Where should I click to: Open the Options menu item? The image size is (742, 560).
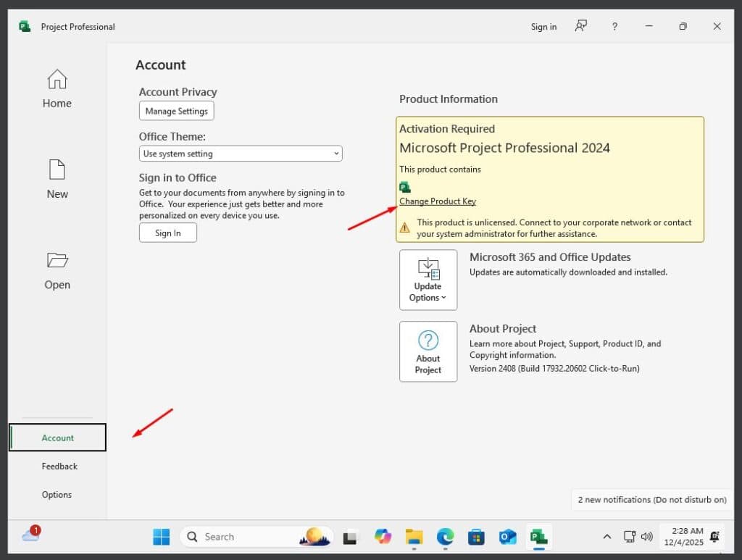(x=57, y=494)
